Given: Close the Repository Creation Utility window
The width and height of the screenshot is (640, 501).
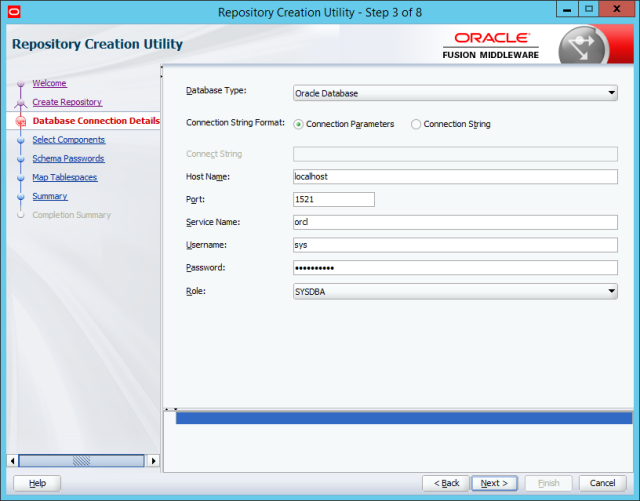Looking at the screenshot, I should (x=617, y=9).
